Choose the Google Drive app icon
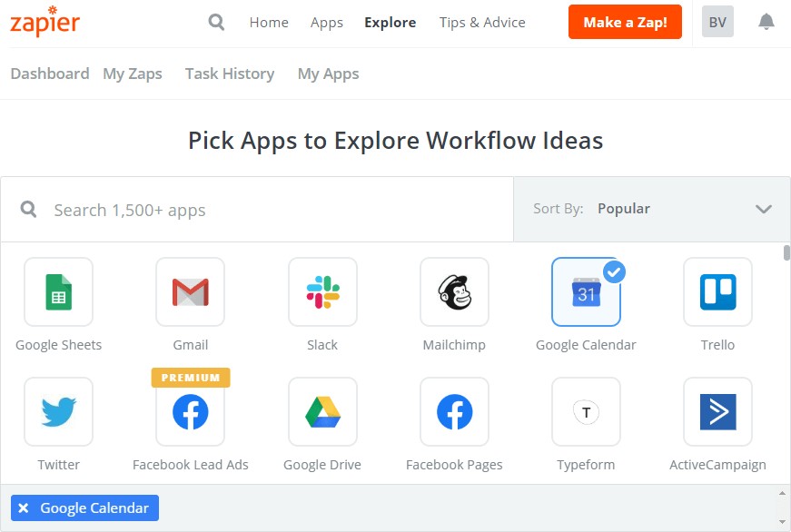 pyautogui.click(x=322, y=412)
